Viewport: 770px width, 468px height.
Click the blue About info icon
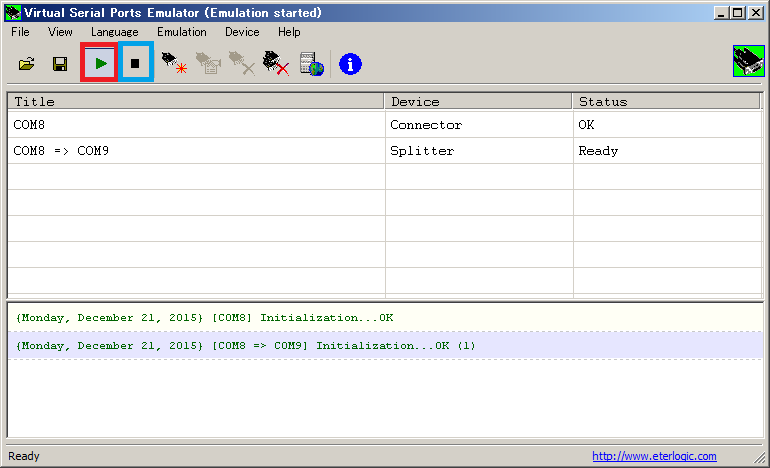350,64
